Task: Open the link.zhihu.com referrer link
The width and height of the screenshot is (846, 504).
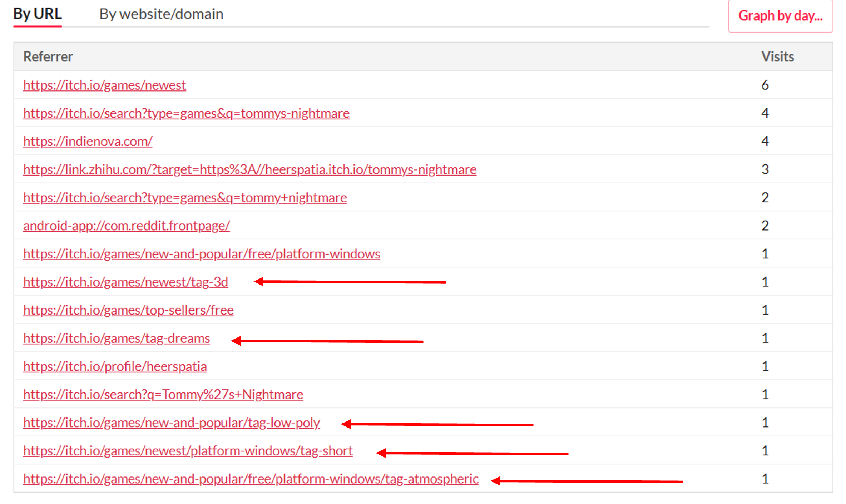Action: click(x=250, y=169)
